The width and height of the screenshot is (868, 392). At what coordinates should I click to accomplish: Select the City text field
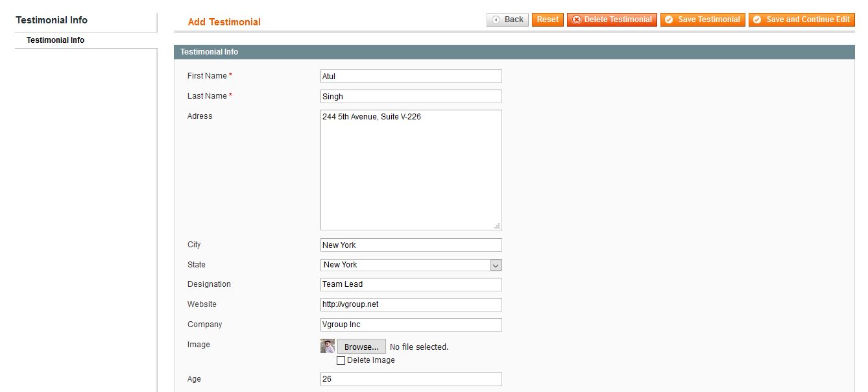tap(411, 245)
